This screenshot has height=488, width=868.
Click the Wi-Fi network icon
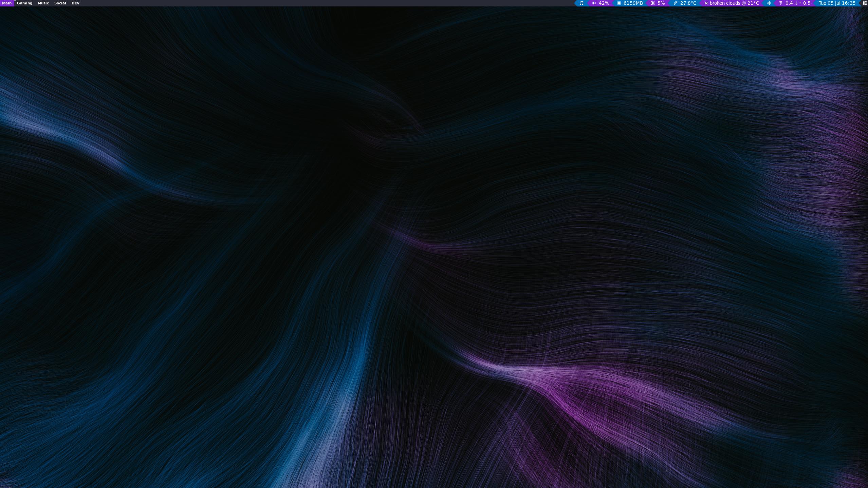click(780, 3)
